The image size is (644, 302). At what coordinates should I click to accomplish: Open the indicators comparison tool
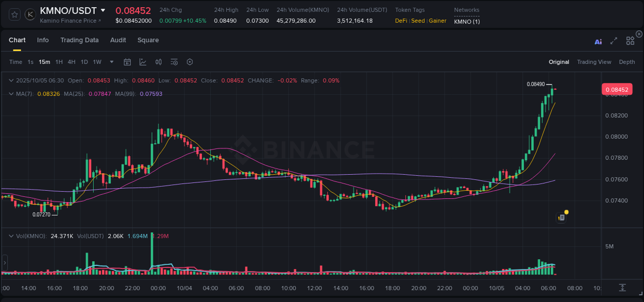pos(159,62)
